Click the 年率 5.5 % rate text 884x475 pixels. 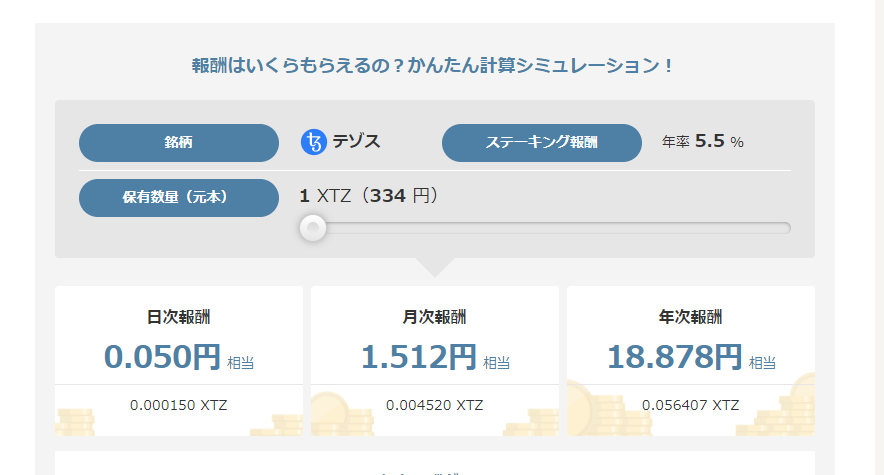pos(702,141)
